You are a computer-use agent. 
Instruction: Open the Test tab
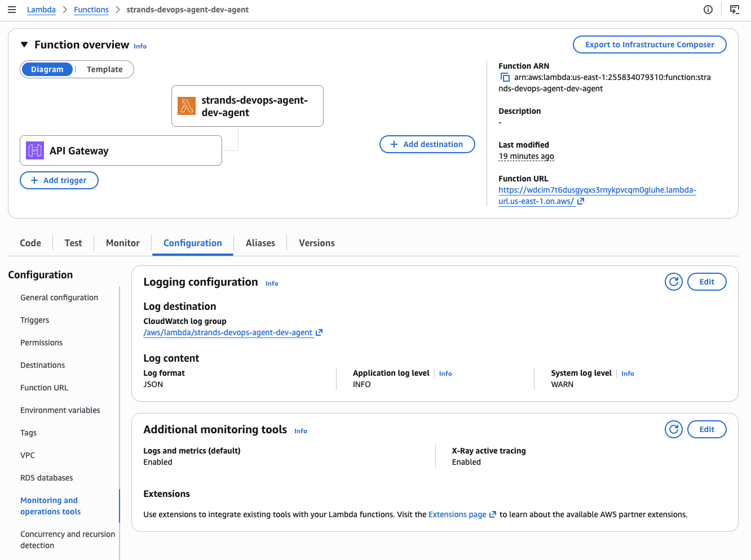tap(73, 243)
